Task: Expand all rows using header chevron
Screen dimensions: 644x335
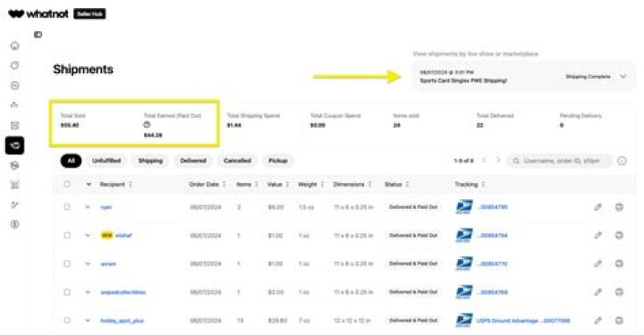Action: coord(89,185)
